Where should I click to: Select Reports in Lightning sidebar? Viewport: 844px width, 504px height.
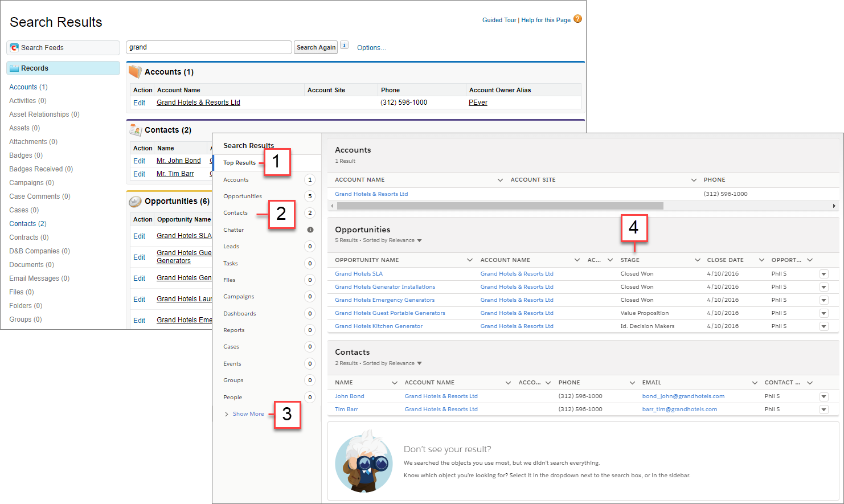coord(233,330)
